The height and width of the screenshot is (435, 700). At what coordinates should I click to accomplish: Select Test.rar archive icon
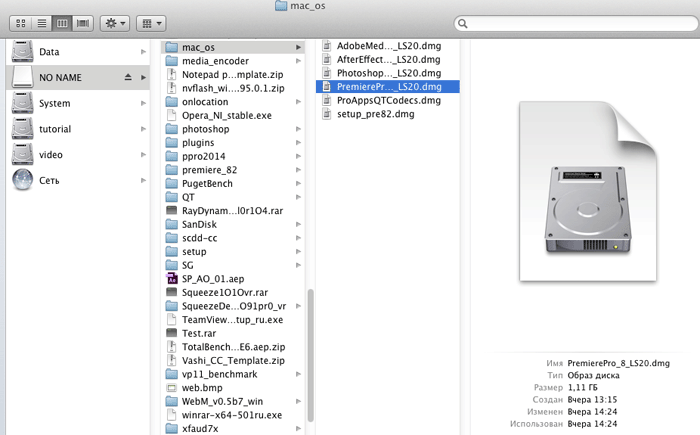tap(171, 333)
